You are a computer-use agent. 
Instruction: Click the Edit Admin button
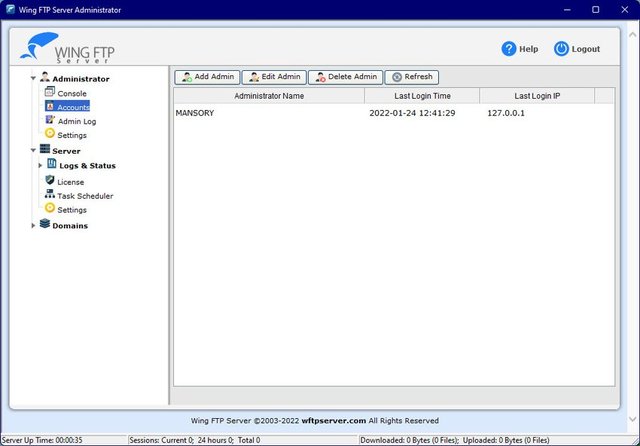click(x=273, y=77)
